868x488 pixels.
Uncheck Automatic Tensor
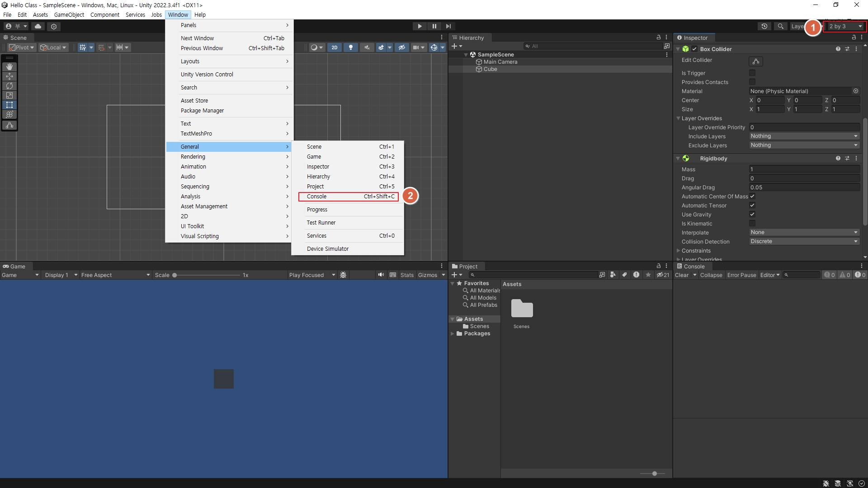(752, 205)
